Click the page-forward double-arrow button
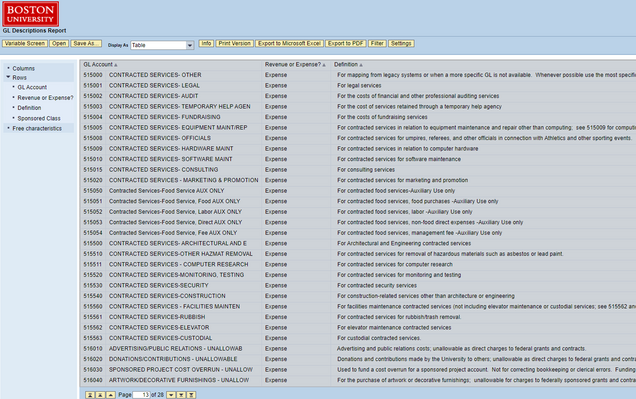This screenshot has width=636, height=399. click(181, 395)
